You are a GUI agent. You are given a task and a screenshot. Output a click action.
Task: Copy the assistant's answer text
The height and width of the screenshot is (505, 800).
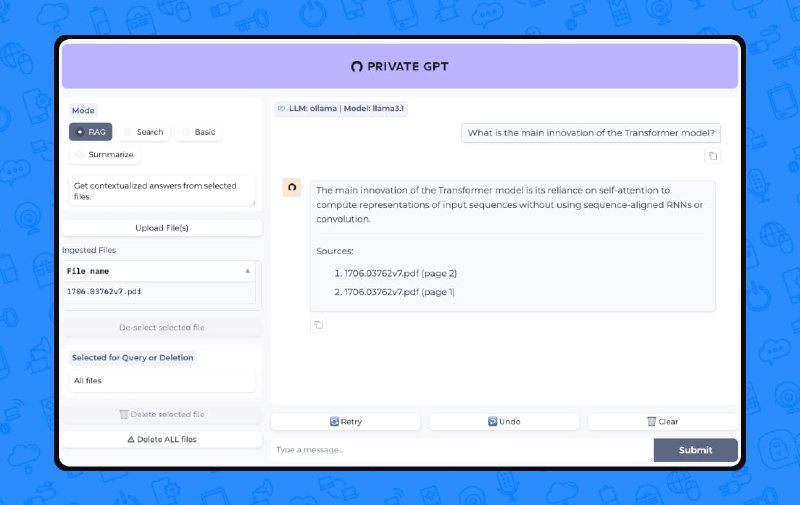click(x=318, y=324)
